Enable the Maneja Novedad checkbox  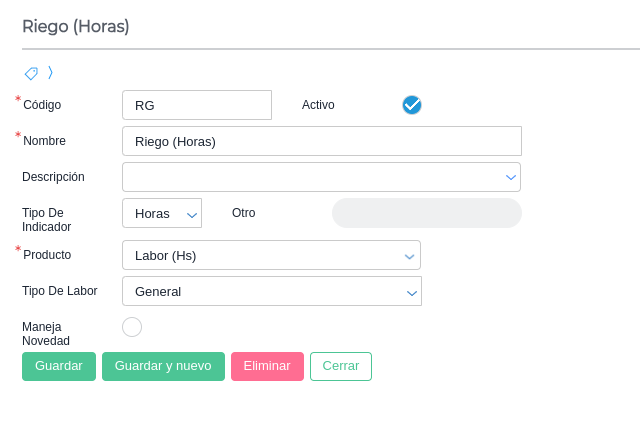click(x=131, y=327)
